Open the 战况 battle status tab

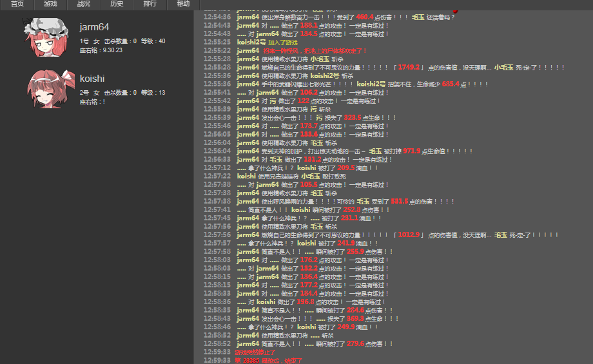[x=84, y=4]
